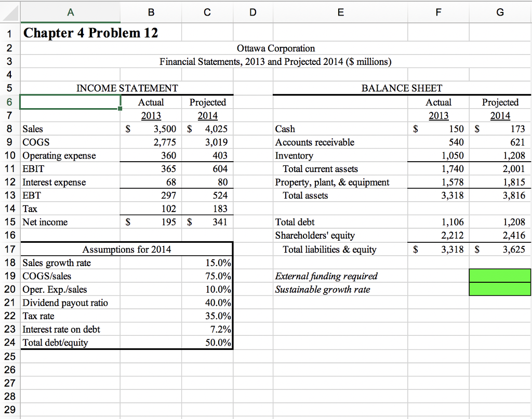Click the 'Financial Statements, 2013 and Projected 2014' subtitle

pyautogui.click(x=275, y=61)
